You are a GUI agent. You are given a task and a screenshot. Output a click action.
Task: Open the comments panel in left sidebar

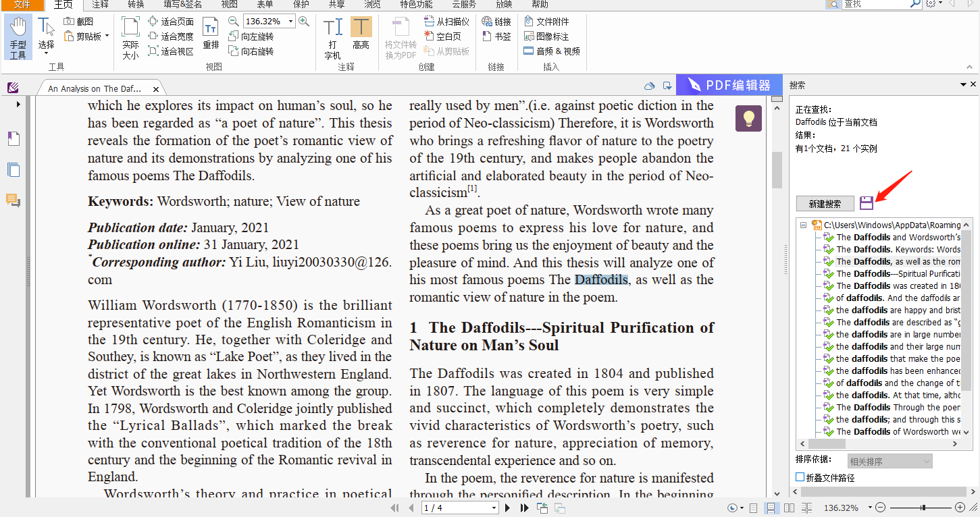pos(14,200)
